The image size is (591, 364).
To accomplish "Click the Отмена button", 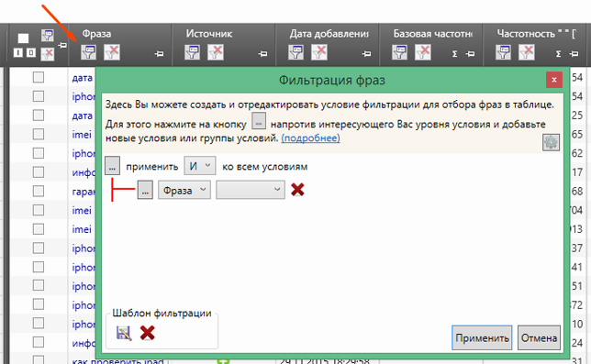I will [539, 337].
